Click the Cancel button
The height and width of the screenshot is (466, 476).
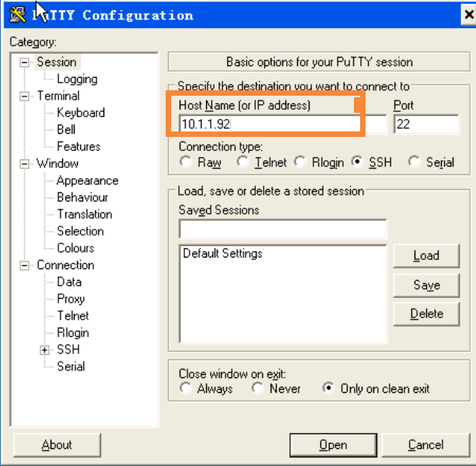point(425,445)
